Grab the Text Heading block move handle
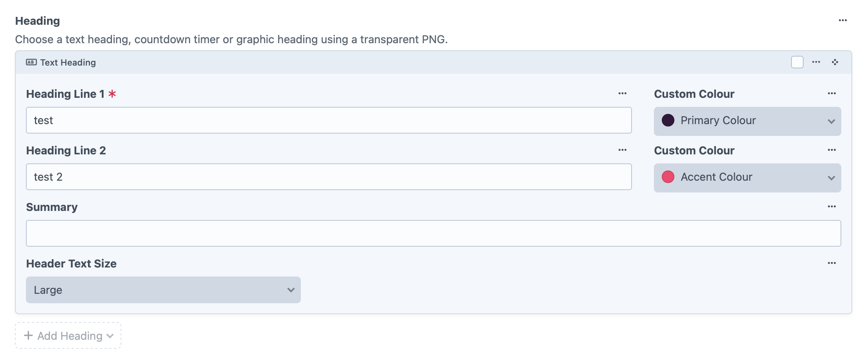868x359 pixels. (x=835, y=62)
